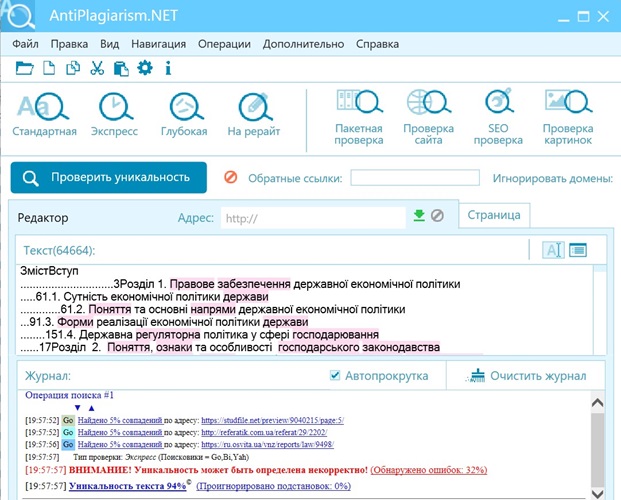Click journal scrollbar down arrow

(x=597, y=494)
